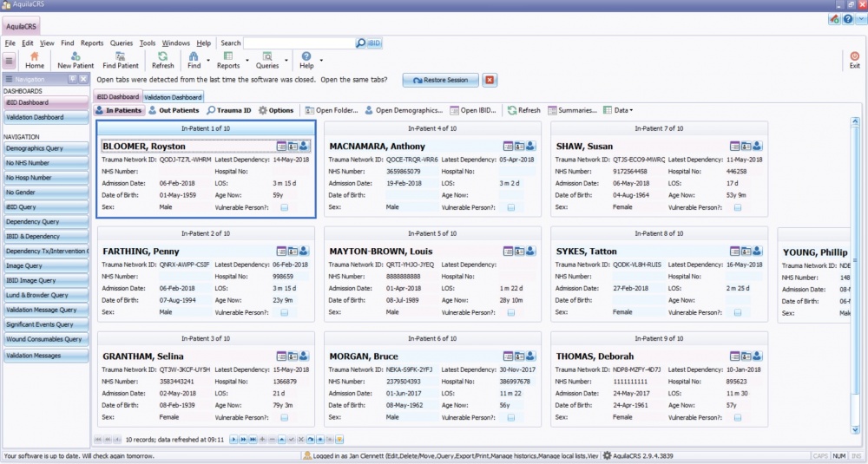
Task: Expand the Queries toolbar dropdown arrow
Action: [286, 61]
